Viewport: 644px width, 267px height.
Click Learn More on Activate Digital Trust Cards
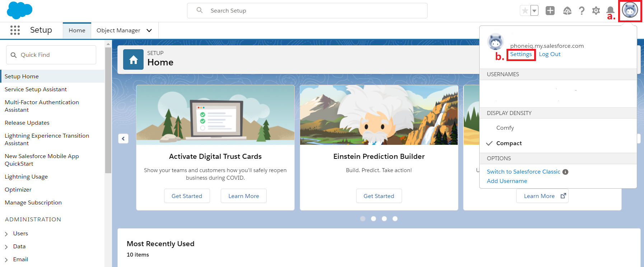(244, 196)
